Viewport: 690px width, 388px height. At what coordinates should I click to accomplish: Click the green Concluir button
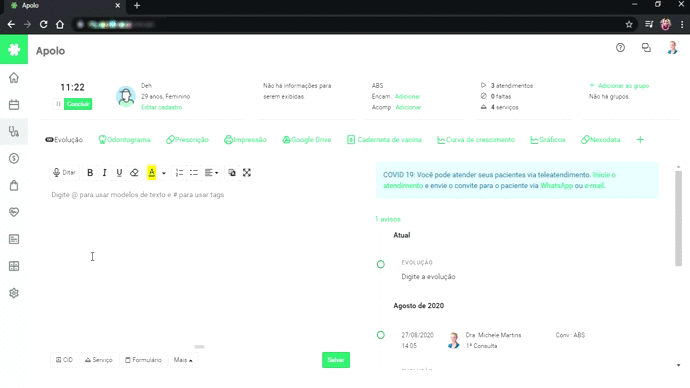pyautogui.click(x=78, y=104)
